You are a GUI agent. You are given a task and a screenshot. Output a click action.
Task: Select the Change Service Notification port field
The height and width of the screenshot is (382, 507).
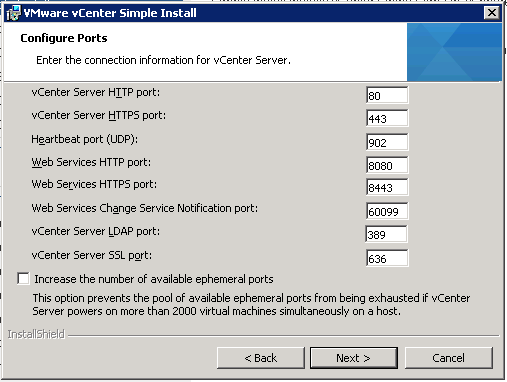click(387, 211)
